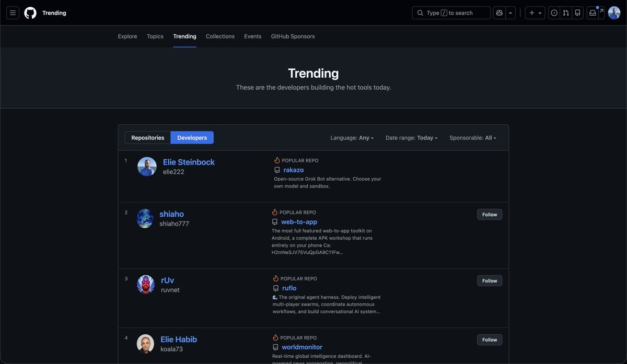Click flame icon above worldmonitor repo
Image resolution: width=627 pixels, height=364 pixels.
click(x=275, y=337)
